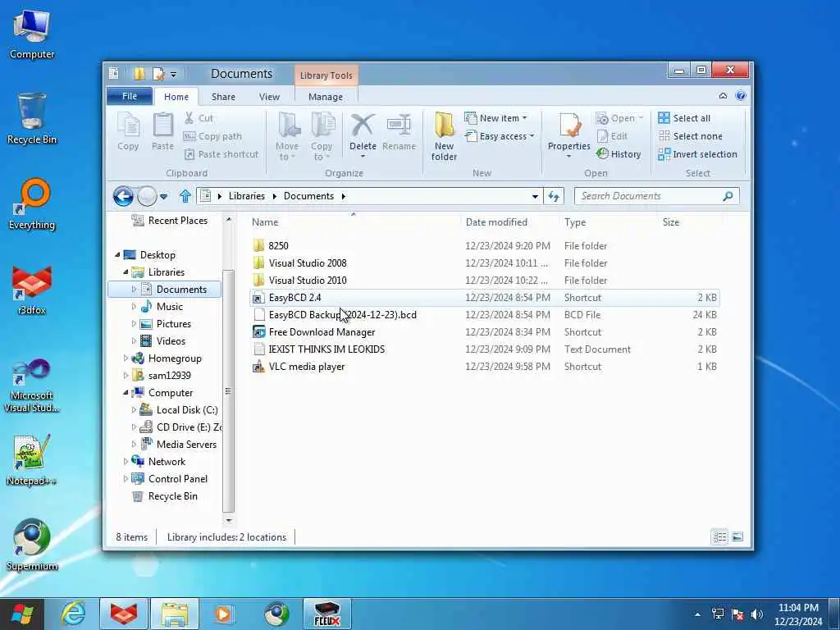
Task: Click the magnifier icon in search box
Action: [728, 196]
